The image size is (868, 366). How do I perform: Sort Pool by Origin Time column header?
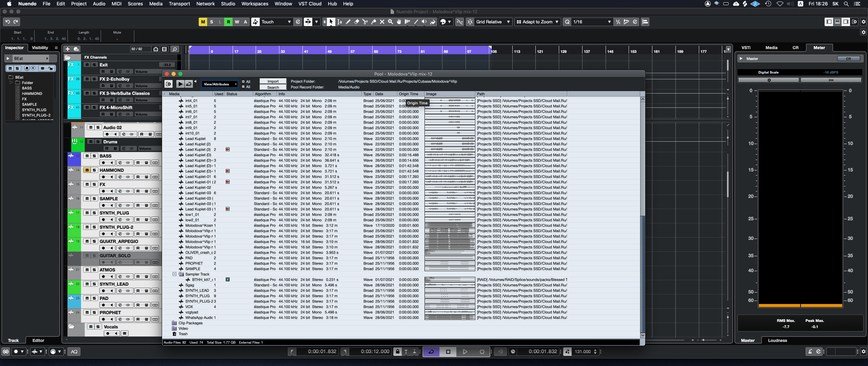(x=408, y=94)
